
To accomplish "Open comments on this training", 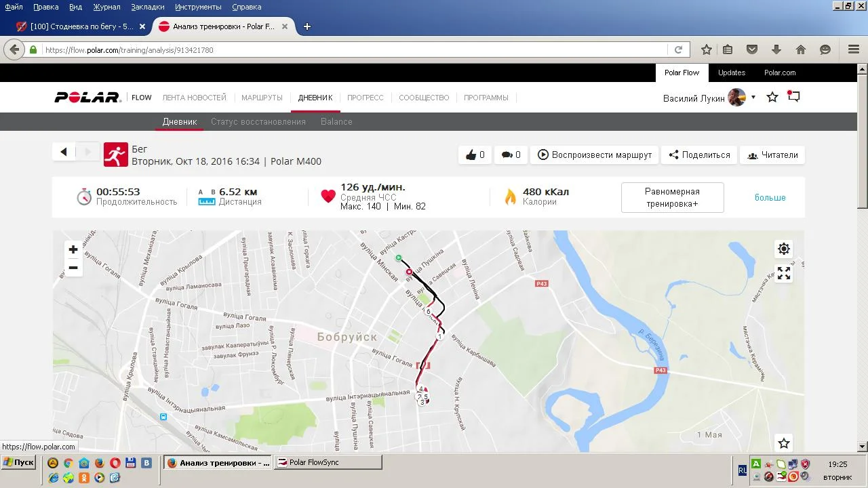I will click(x=511, y=155).
